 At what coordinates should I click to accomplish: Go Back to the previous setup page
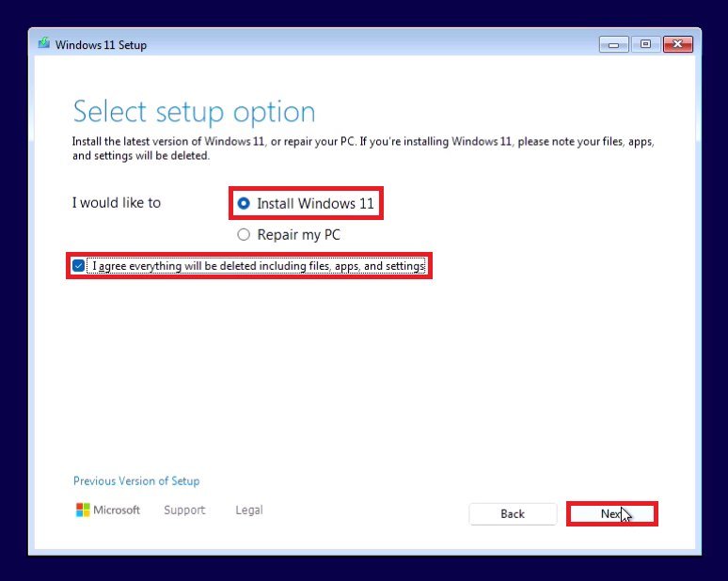[513, 513]
